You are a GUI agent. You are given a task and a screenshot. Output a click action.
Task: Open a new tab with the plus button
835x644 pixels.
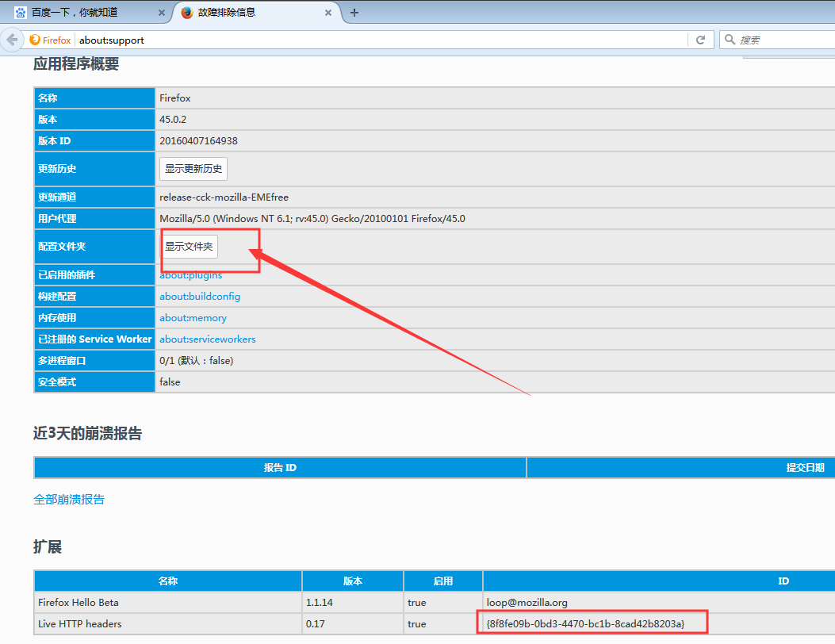pos(354,13)
